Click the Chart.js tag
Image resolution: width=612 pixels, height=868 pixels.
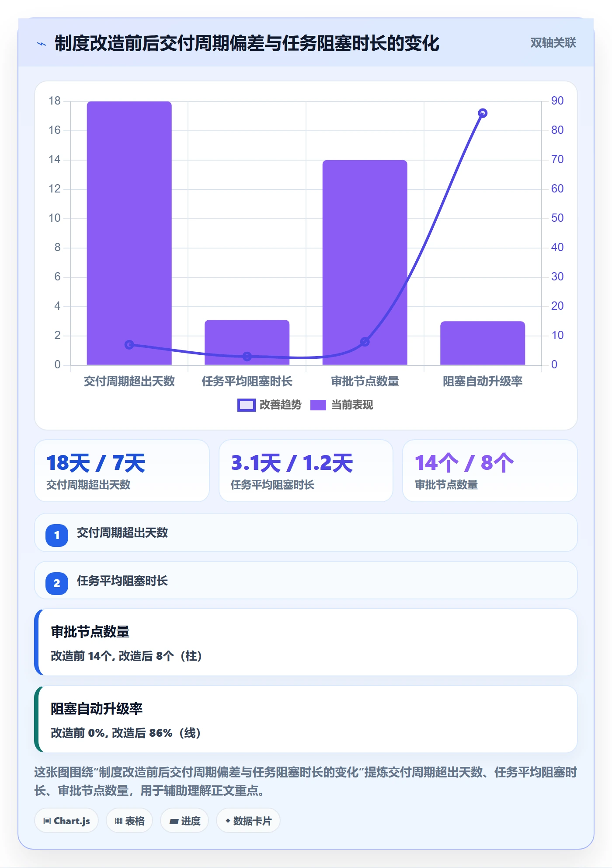[66, 821]
